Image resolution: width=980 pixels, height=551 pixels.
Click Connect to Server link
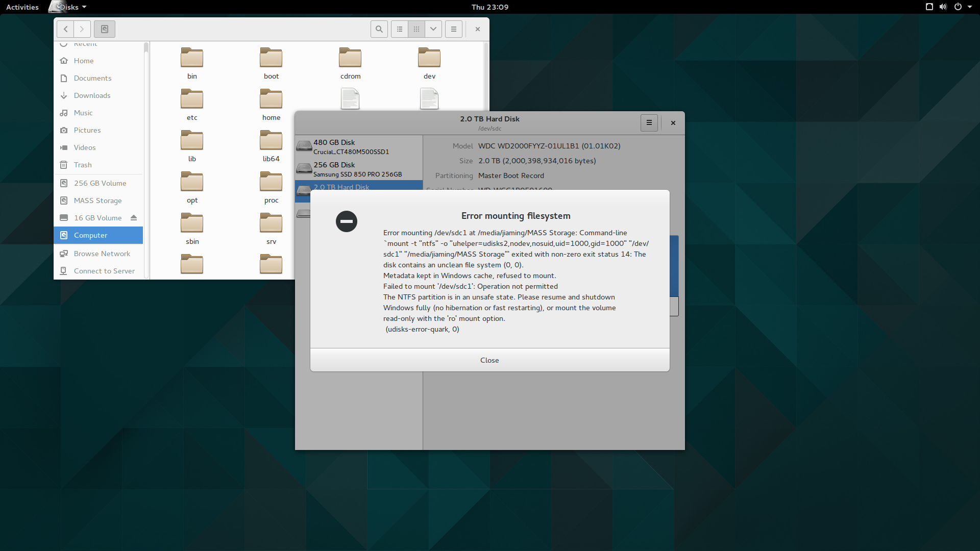pyautogui.click(x=104, y=271)
